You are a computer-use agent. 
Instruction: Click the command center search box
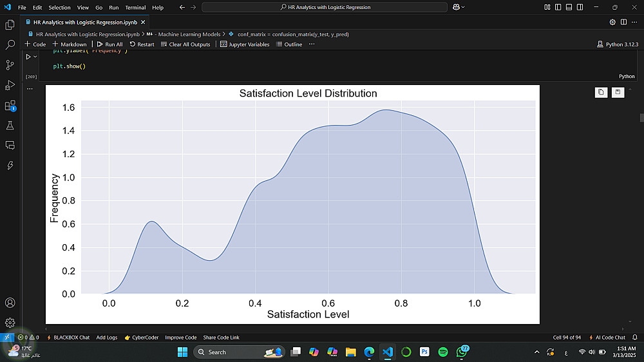(x=325, y=7)
